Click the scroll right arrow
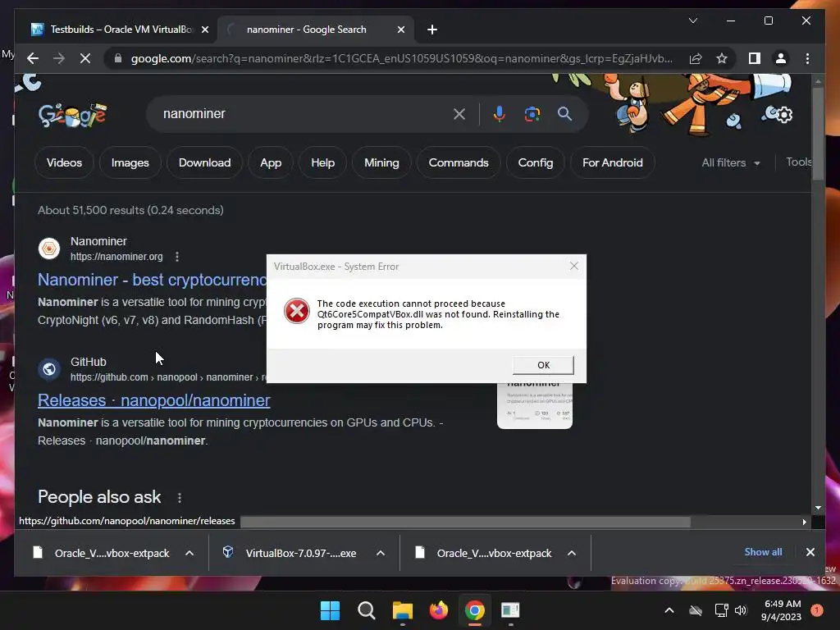The width and height of the screenshot is (840, 630). [804, 522]
